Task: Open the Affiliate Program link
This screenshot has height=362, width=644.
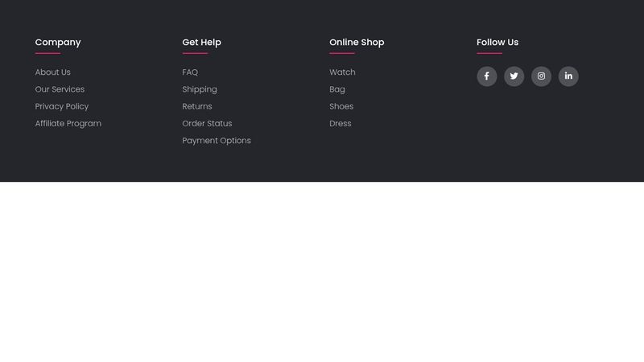Action: point(68,124)
